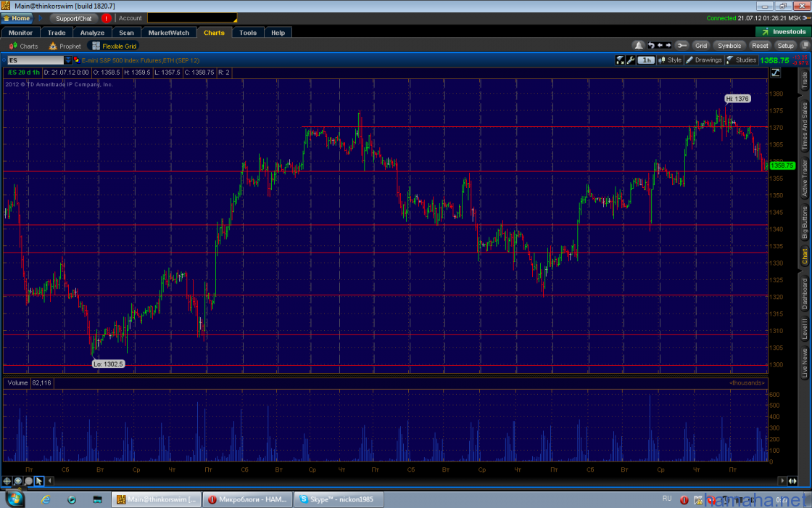Click the Windows Start orb

[x=15, y=499]
